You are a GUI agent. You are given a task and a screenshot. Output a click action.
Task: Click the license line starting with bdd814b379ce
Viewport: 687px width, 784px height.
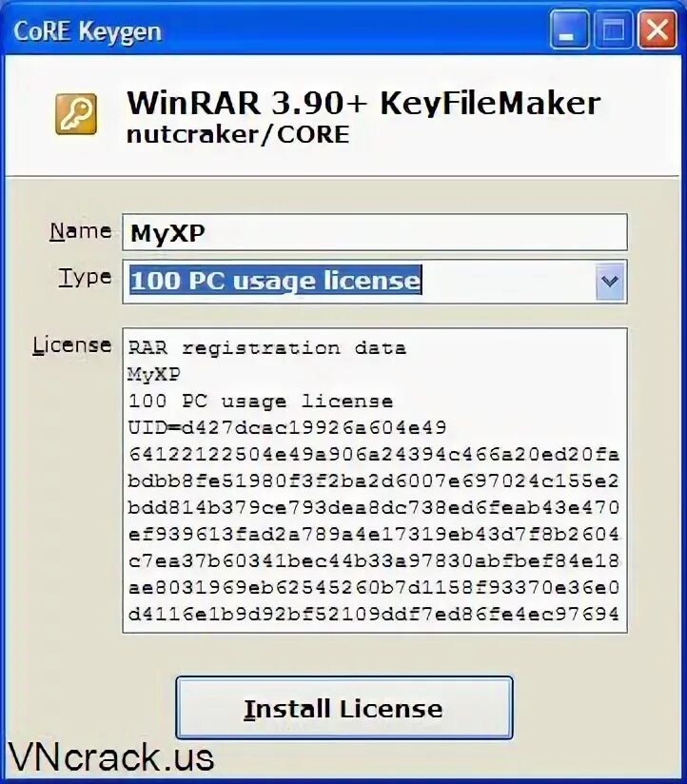(x=374, y=507)
